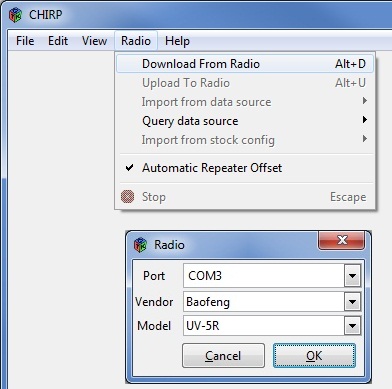Viewport: 392px width, 389px height.
Task: Click the red Stop icon in Radio menu
Action: tap(127, 197)
